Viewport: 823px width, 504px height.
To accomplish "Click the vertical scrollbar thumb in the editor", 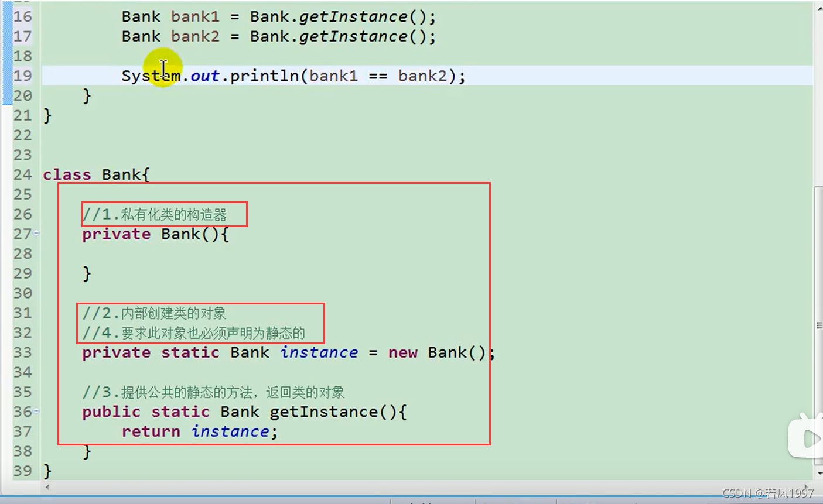I will coord(818,325).
